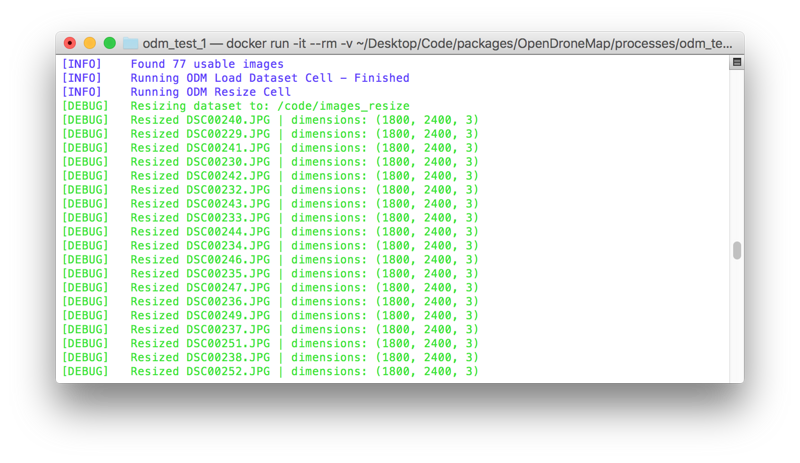
Task: Click the Resized DSC00237.JPG line
Action: pos(270,330)
